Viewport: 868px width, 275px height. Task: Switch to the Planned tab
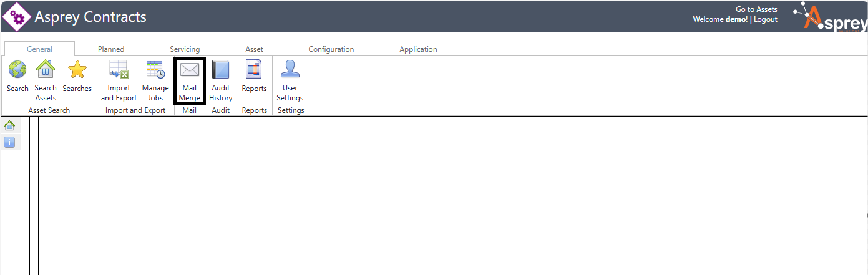tap(111, 49)
